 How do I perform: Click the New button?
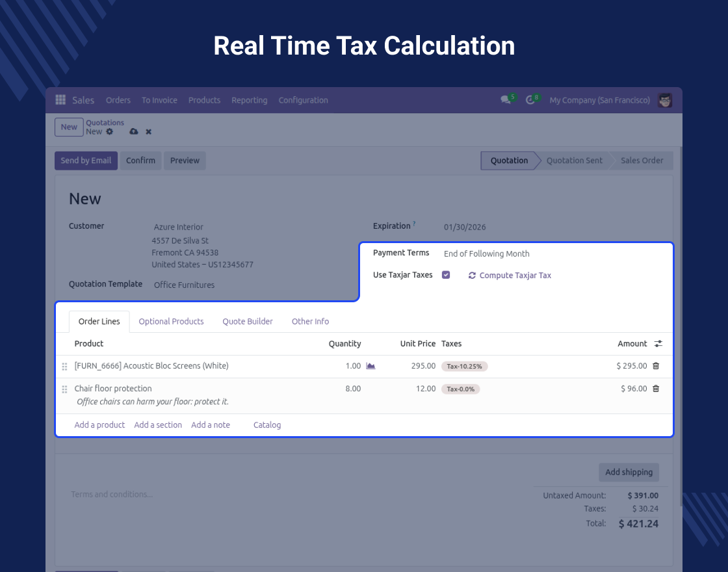[69, 127]
